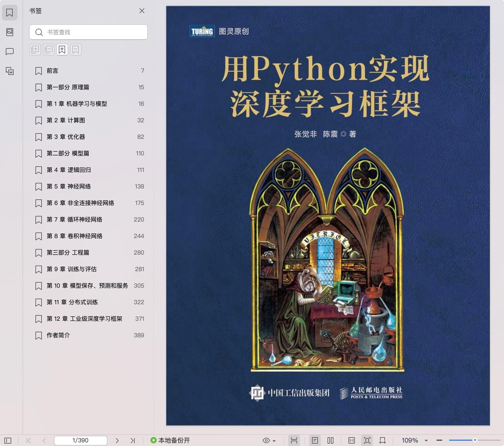Screen dimensions: 504x446
Task: Toggle eye protection mode icon
Action: [266, 441]
